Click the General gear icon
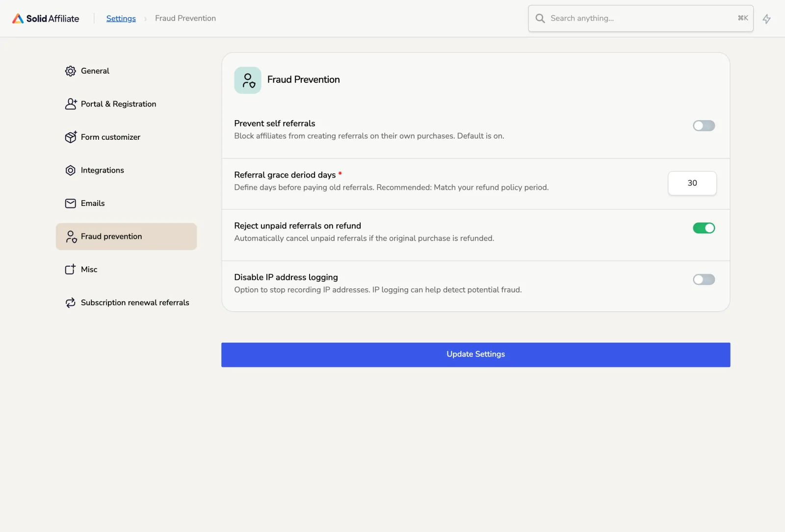 pyautogui.click(x=71, y=71)
